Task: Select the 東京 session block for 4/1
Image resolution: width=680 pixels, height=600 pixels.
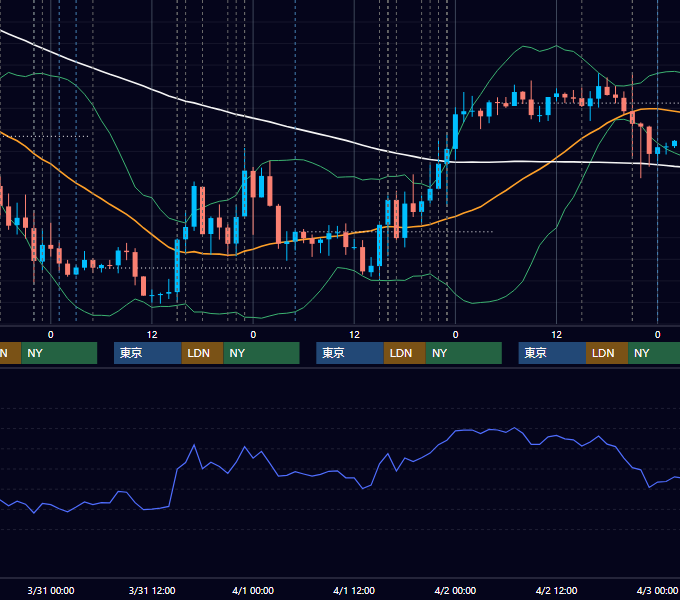Action: click(x=350, y=353)
